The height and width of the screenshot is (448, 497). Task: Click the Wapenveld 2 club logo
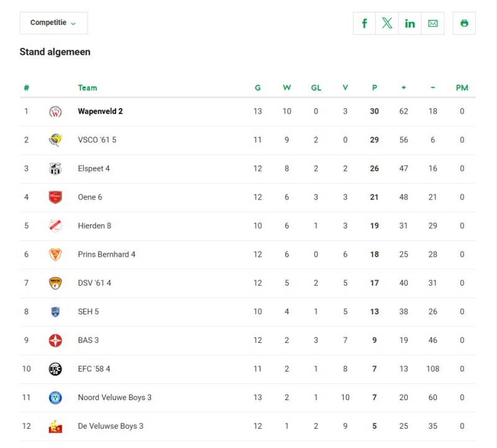point(55,112)
